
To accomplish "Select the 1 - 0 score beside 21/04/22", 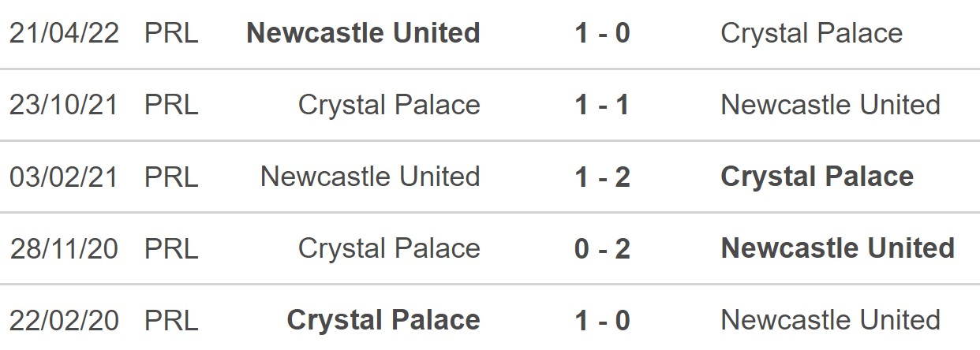I will point(602,33).
